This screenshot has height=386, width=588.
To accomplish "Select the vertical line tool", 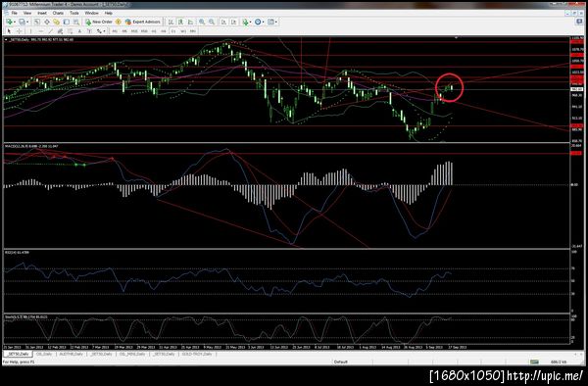I will tap(30, 31).
